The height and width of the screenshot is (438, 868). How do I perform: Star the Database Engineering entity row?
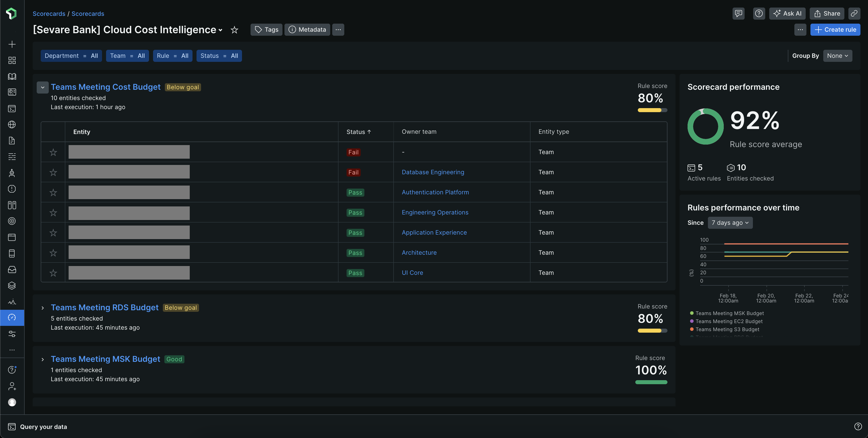coord(53,172)
